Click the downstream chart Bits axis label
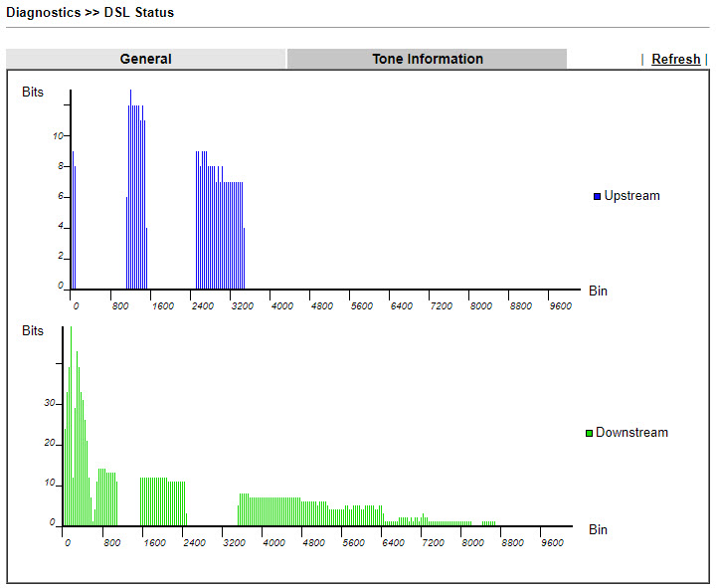 pos(33,331)
